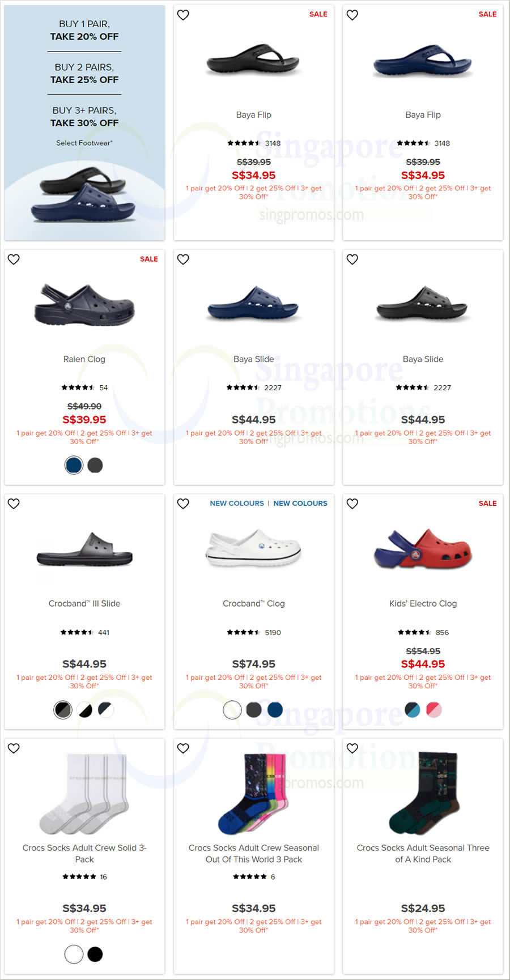View the white Crocband Clog product image

click(254, 548)
